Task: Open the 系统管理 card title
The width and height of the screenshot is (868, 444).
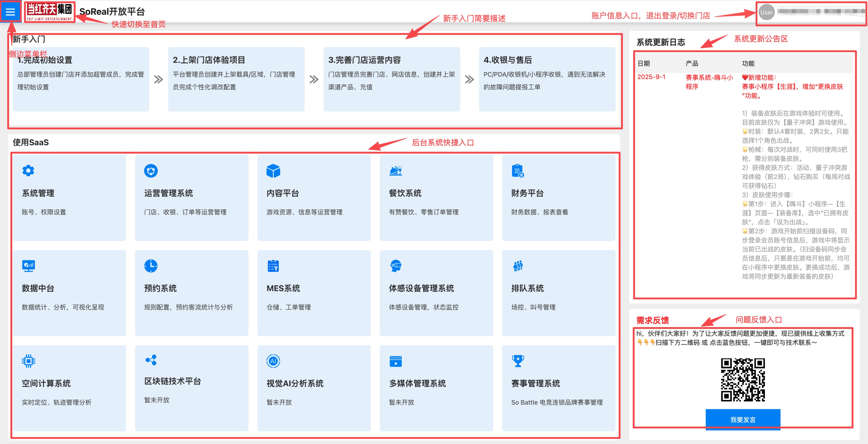Action: tap(38, 193)
